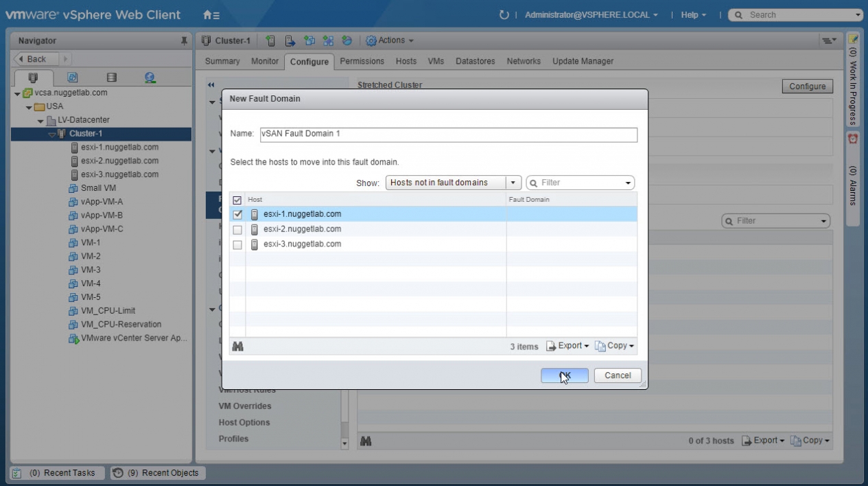
Task: Open the Show hosts filter dropdown
Action: (x=514, y=183)
